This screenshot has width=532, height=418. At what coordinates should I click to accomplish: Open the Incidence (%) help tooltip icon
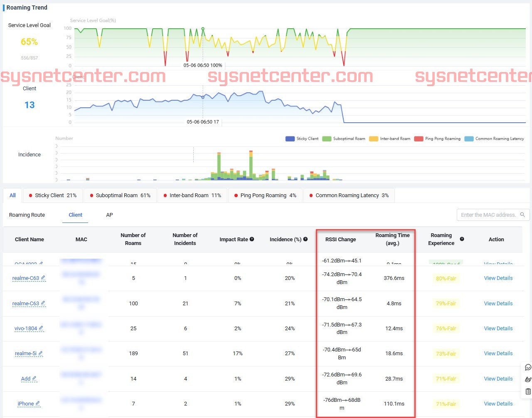click(305, 239)
